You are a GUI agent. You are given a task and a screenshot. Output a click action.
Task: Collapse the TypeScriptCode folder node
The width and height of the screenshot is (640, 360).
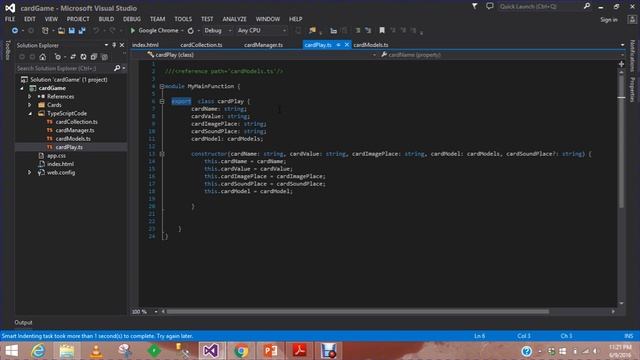tap(29, 113)
